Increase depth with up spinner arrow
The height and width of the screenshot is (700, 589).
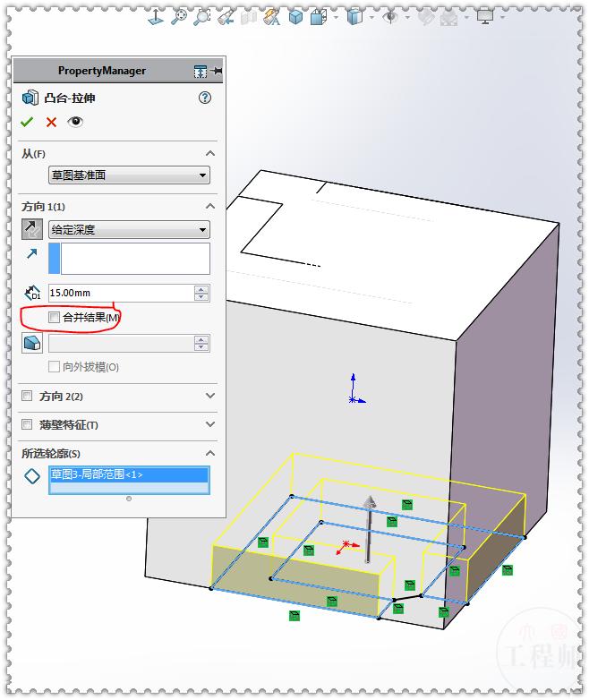tap(201, 289)
